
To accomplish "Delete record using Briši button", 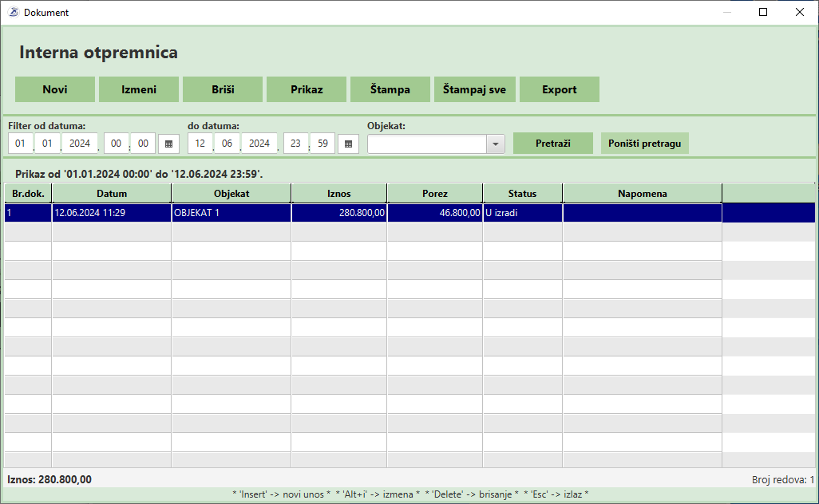I will click(223, 89).
